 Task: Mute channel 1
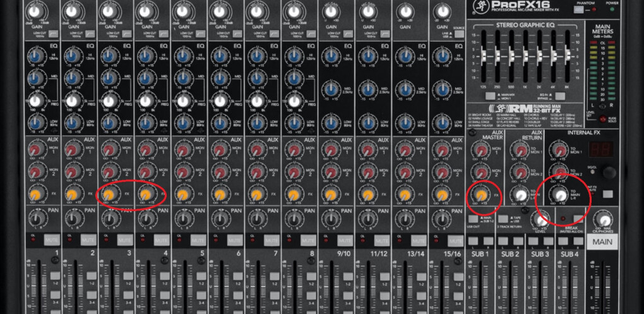pyautogui.click(x=52, y=240)
